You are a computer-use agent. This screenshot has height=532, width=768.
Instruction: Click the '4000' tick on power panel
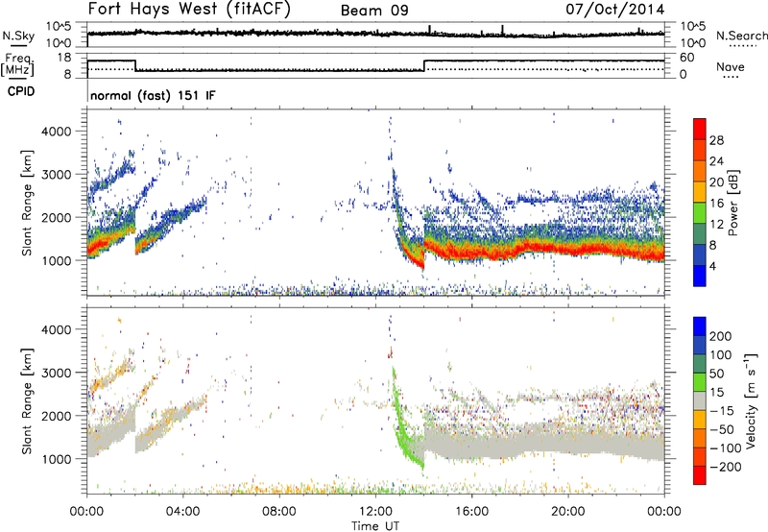point(57,131)
